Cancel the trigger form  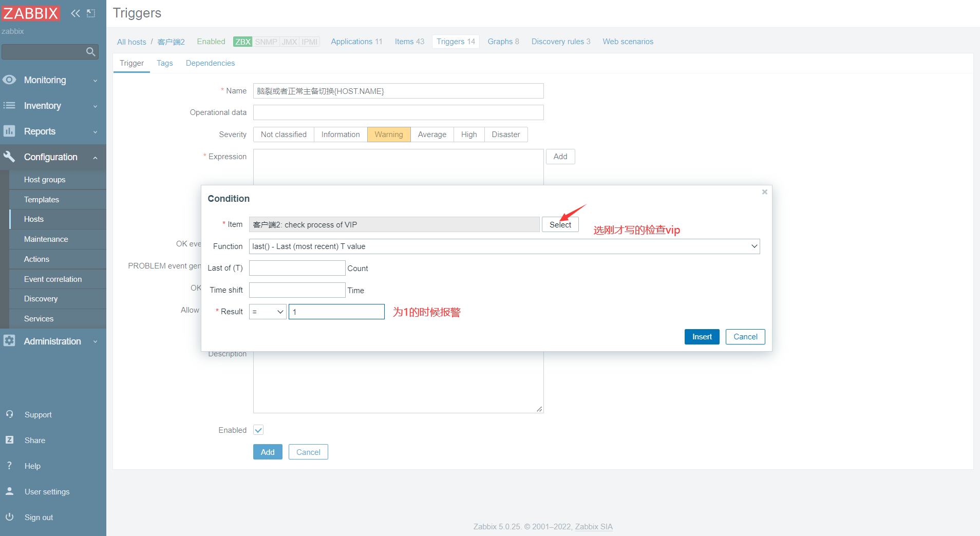pos(308,452)
